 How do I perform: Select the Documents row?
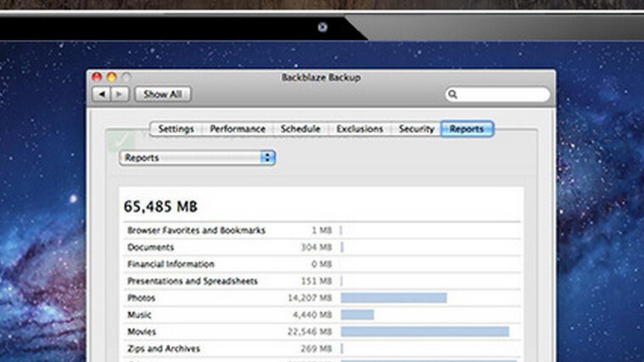(x=322, y=247)
